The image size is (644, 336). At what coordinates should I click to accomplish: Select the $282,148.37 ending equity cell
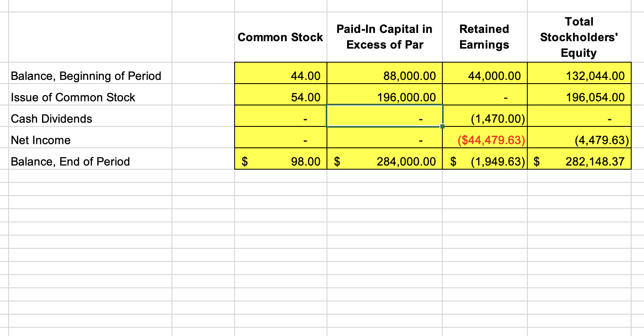579,161
